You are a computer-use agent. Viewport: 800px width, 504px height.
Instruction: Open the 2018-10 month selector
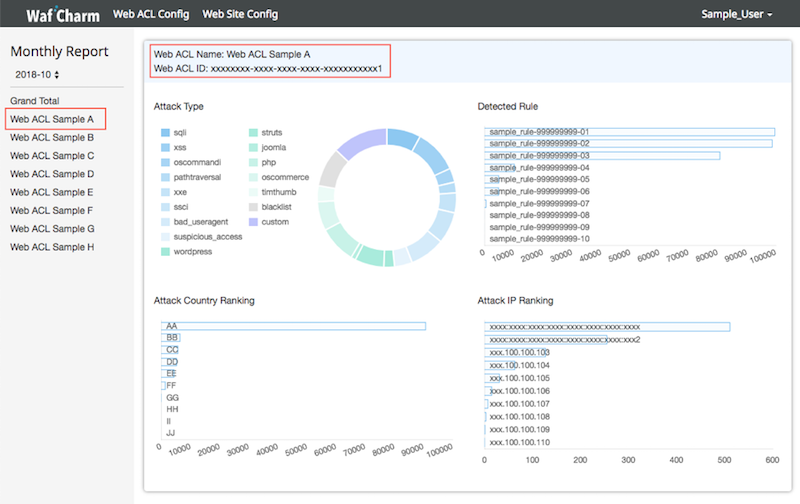coord(37,74)
